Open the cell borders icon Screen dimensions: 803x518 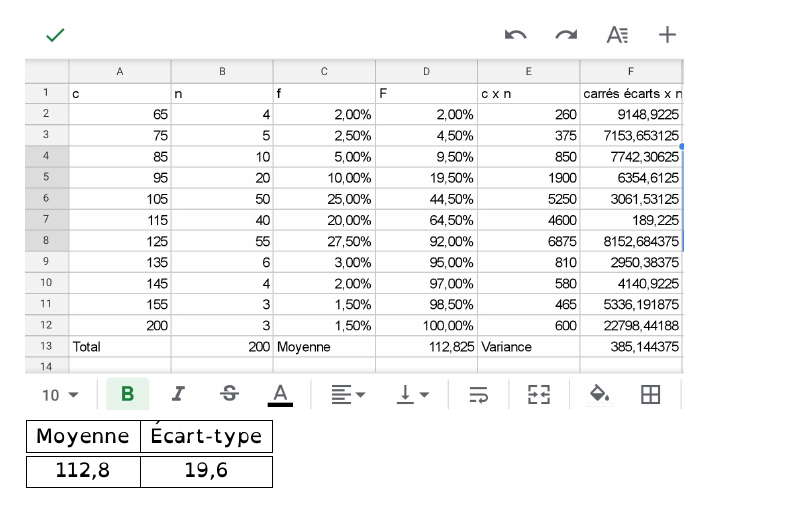650,395
